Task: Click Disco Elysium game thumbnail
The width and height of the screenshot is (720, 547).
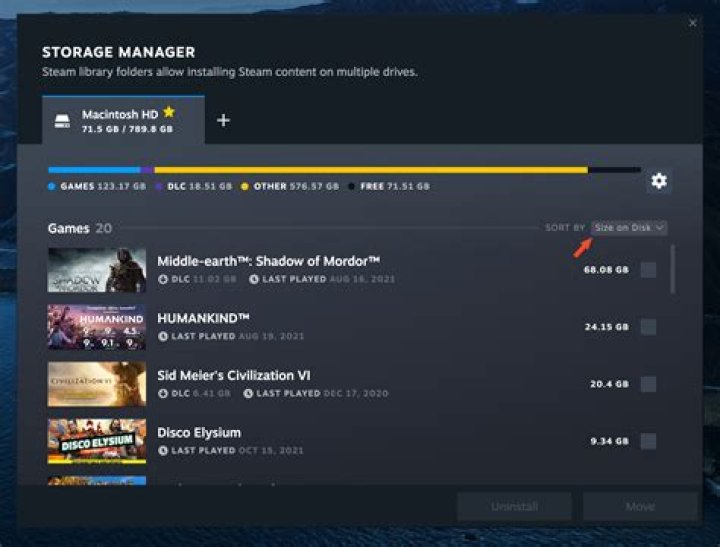Action: pos(97,441)
